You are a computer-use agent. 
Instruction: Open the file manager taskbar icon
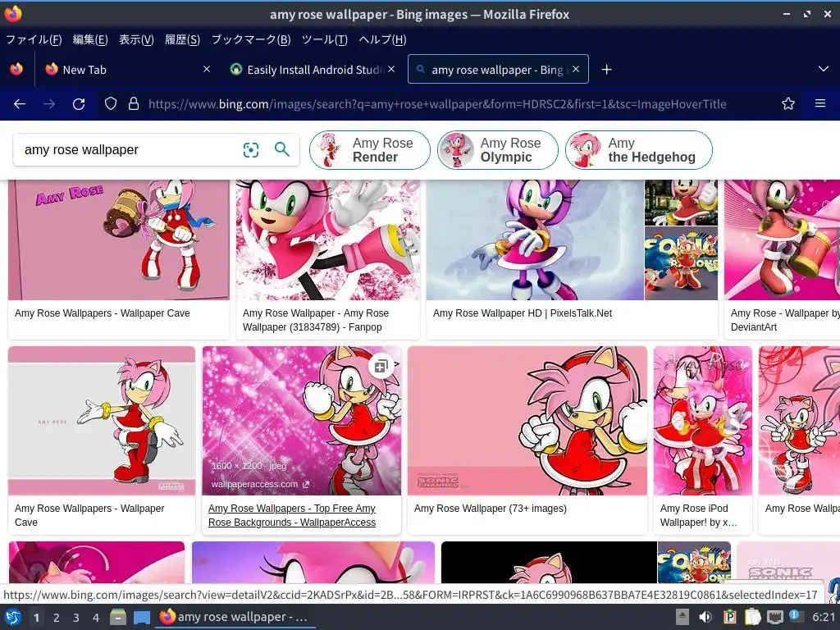[x=118, y=617]
